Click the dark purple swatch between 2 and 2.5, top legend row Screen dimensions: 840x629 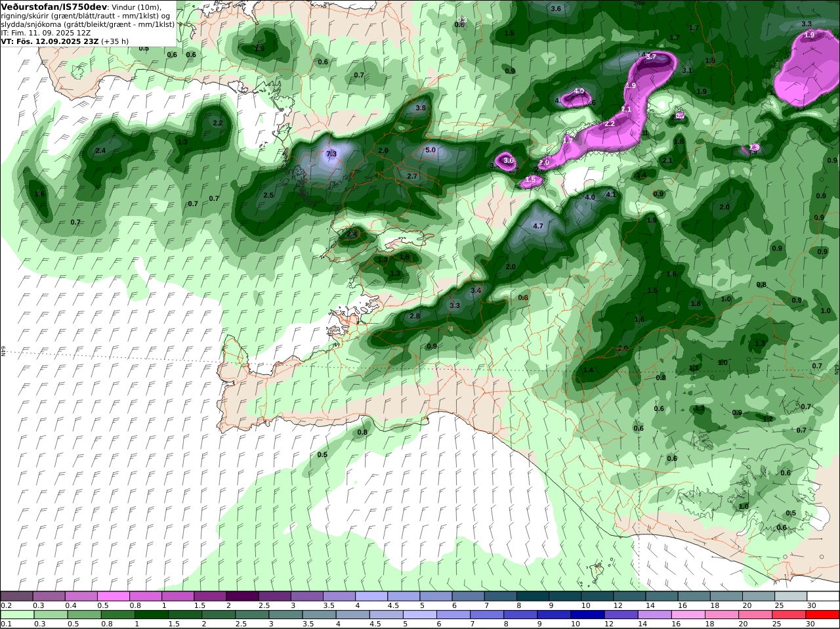(x=242, y=596)
